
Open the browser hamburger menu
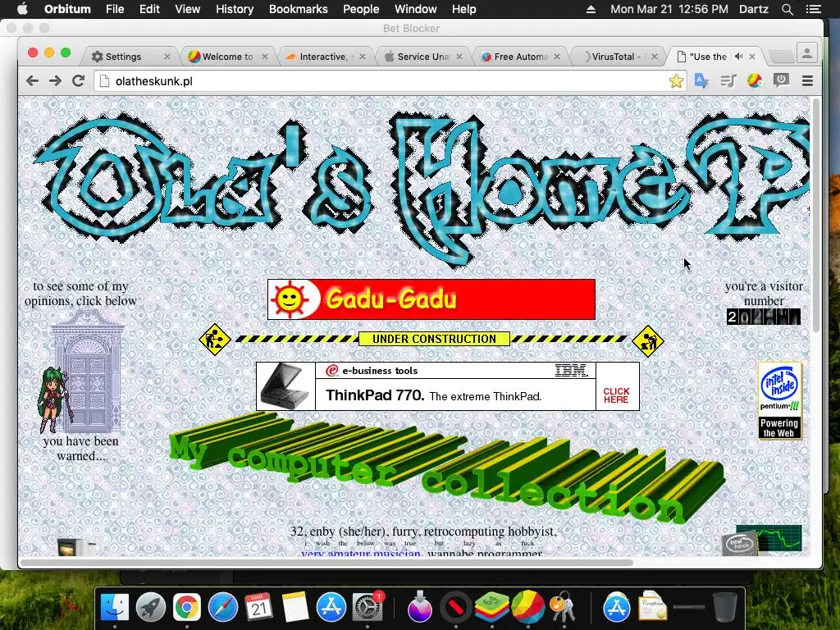(807, 81)
